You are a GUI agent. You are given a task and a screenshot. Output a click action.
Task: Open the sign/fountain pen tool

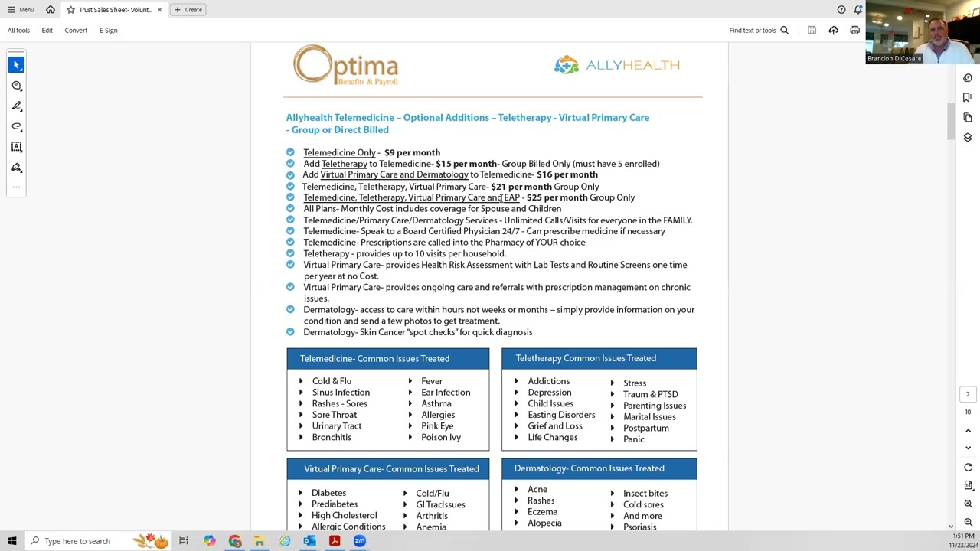click(17, 167)
